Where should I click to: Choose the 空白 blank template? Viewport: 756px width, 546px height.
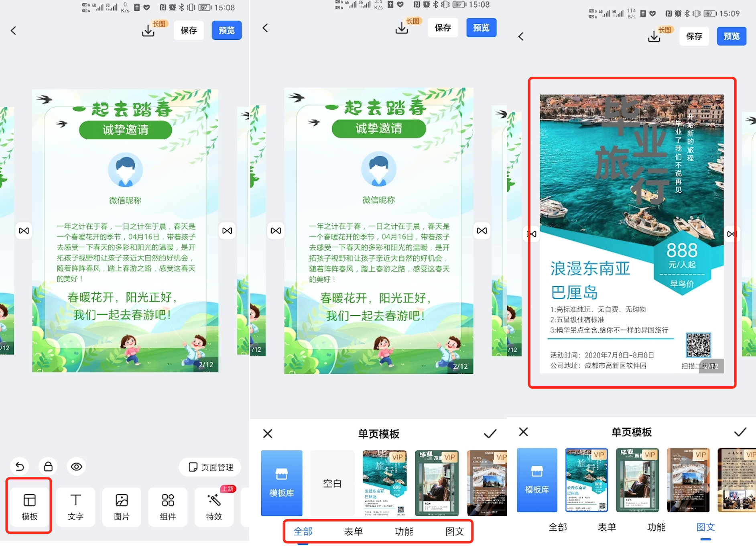click(332, 483)
